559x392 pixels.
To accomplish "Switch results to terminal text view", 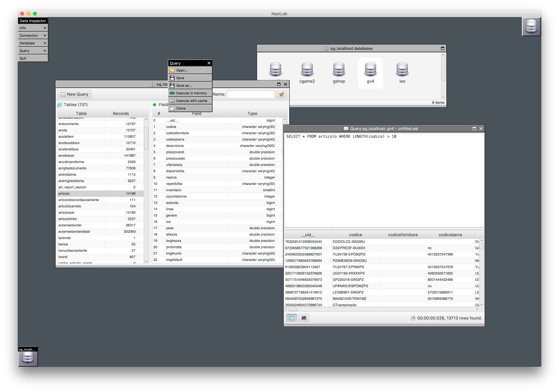I will click(x=304, y=318).
